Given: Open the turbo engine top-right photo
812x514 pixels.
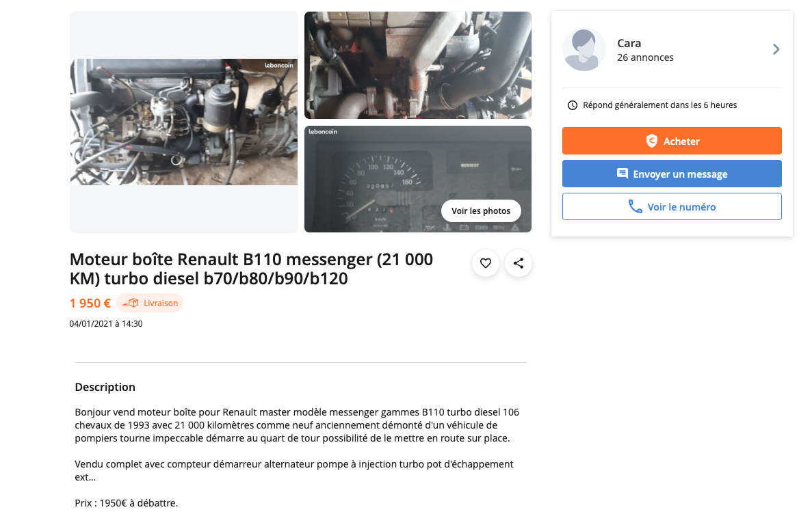Looking at the screenshot, I should point(418,65).
